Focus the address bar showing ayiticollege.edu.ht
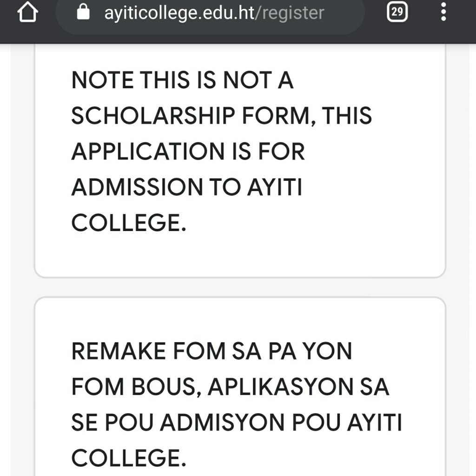 click(182, 13)
